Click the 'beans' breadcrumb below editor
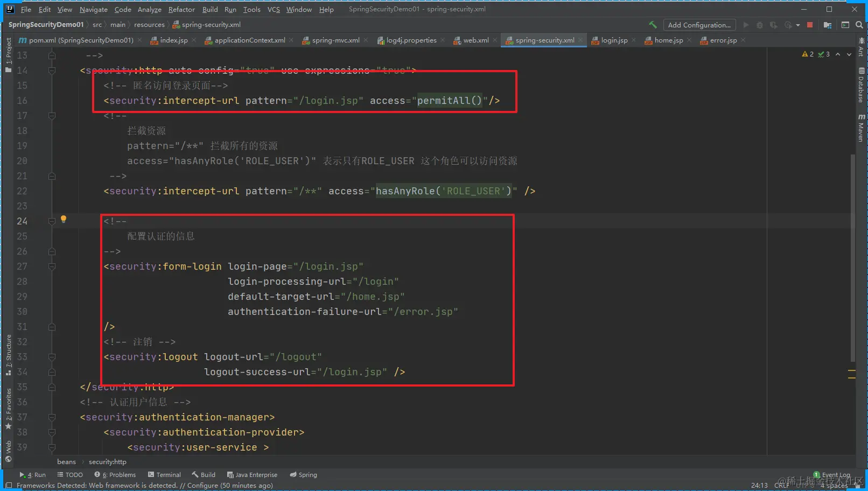This screenshot has height=491, width=868. [66, 462]
